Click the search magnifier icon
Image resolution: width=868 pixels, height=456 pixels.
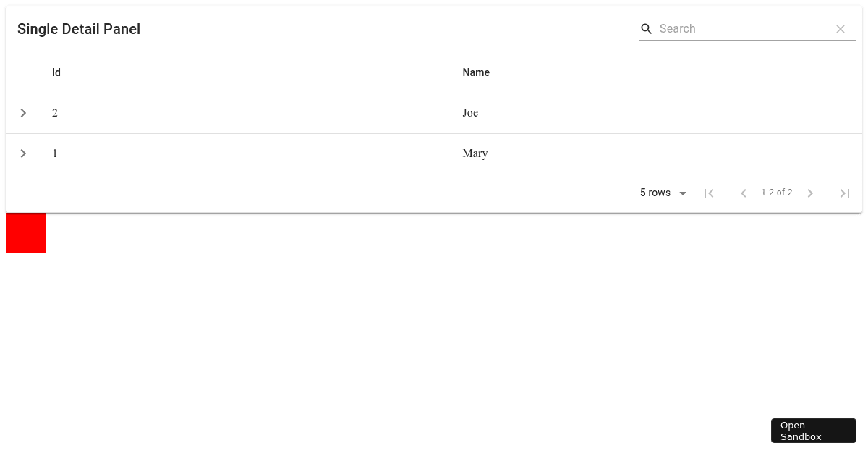[646, 29]
